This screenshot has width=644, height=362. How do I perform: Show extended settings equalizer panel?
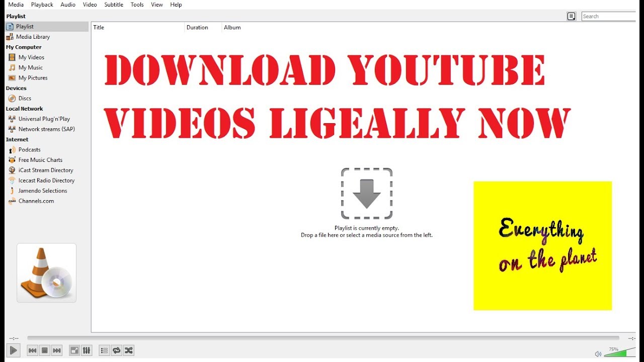[x=87, y=350]
